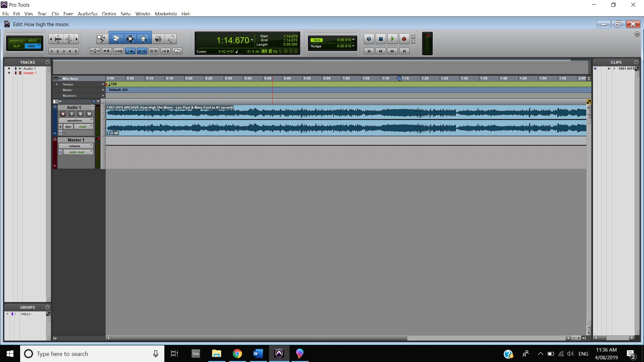Screen dimensions: 644x362
Task: Solo the Audio 1 track
Action: point(80,114)
